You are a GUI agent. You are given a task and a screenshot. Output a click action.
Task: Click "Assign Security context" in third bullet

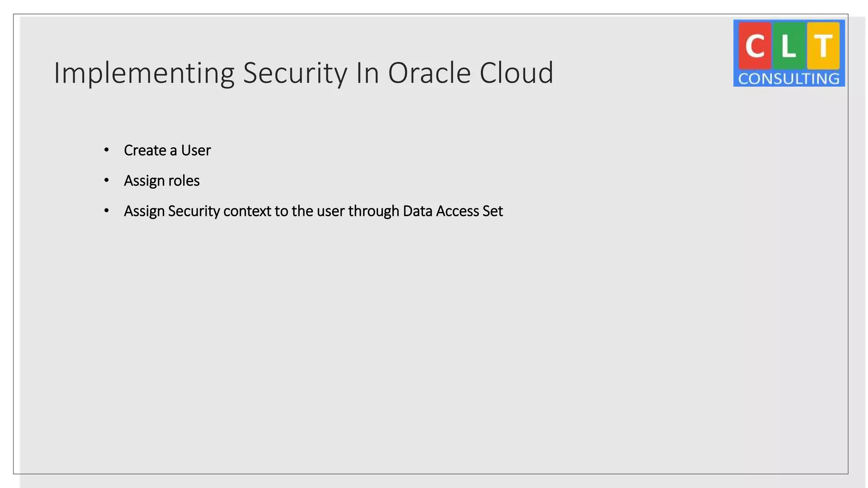(197, 211)
